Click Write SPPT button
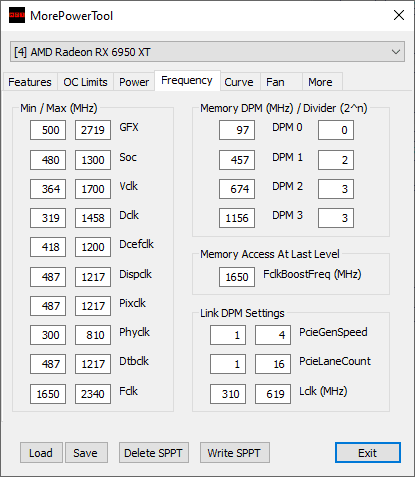Screen dimensions: 416x477 pos(235,453)
